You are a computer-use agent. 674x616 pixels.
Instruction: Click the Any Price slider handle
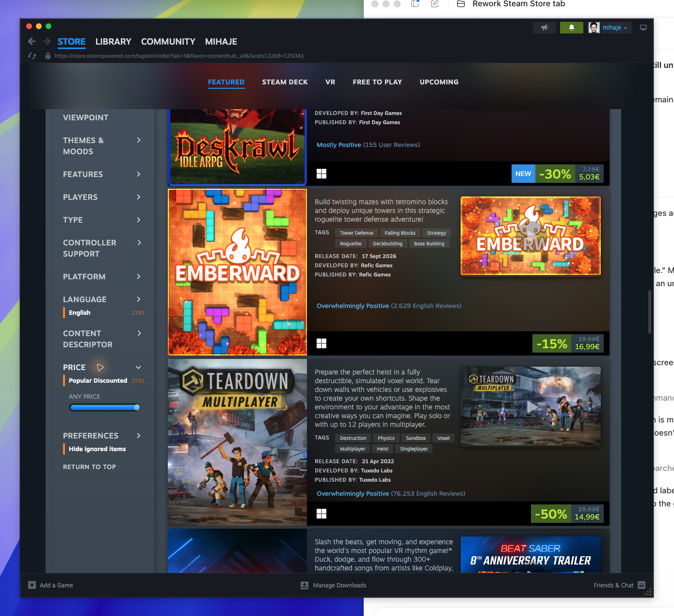coord(137,407)
